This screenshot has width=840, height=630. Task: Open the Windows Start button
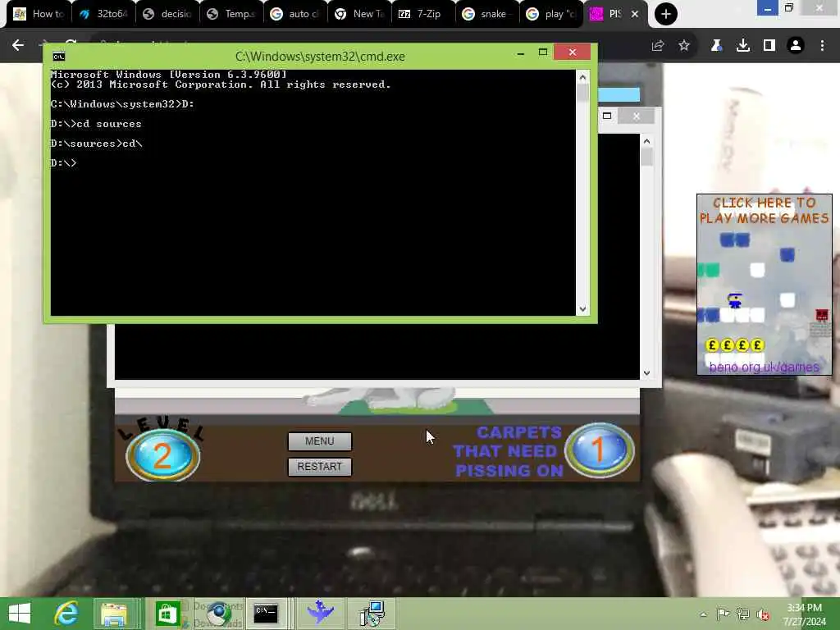(20, 614)
